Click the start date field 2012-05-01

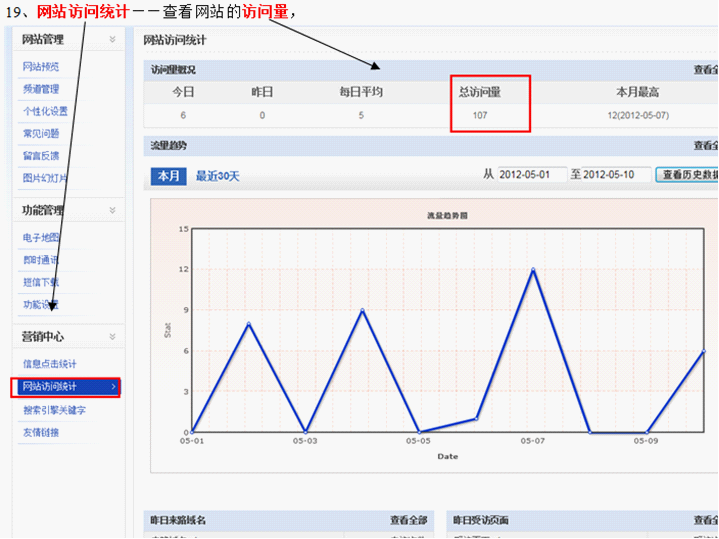pyautogui.click(x=531, y=175)
